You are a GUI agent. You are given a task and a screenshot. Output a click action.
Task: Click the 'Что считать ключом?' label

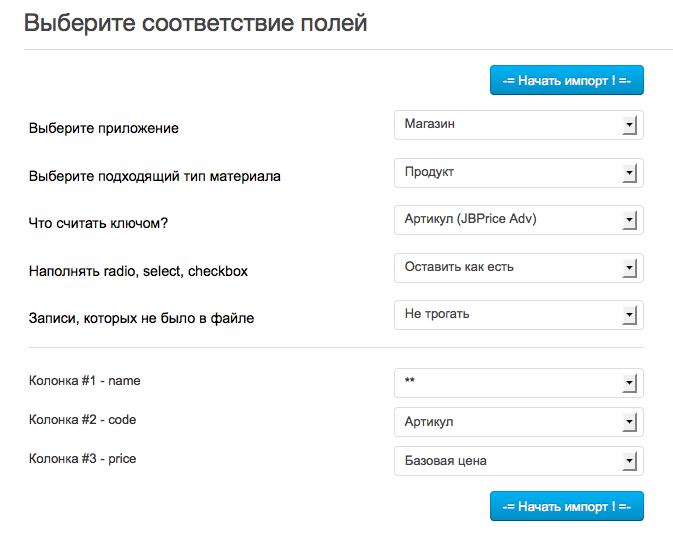click(x=98, y=223)
